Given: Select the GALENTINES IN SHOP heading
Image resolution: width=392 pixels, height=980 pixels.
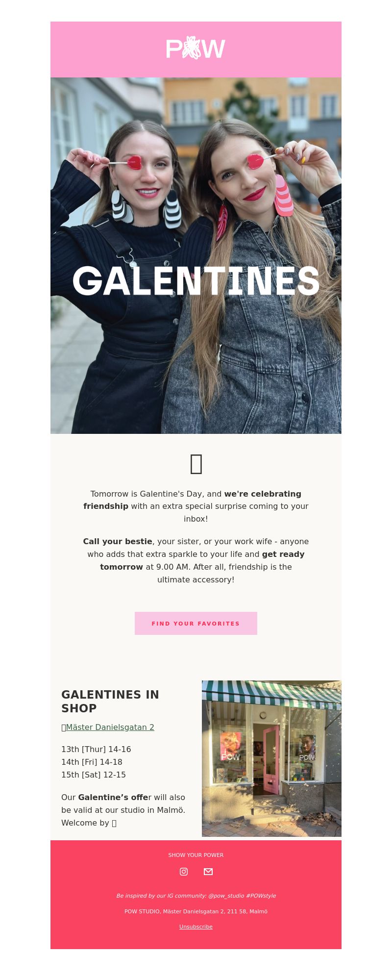Looking at the screenshot, I should point(110,702).
